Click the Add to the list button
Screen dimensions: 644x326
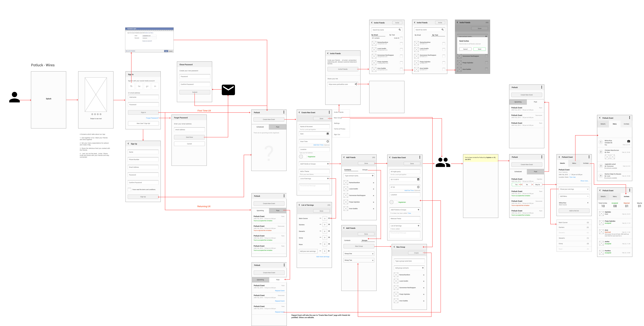pyautogui.click(x=574, y=211)
